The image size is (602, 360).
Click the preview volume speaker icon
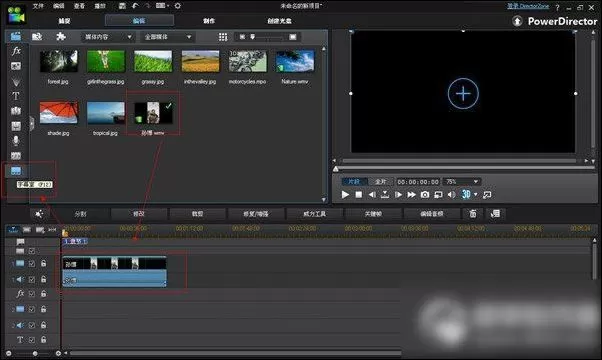452,195
